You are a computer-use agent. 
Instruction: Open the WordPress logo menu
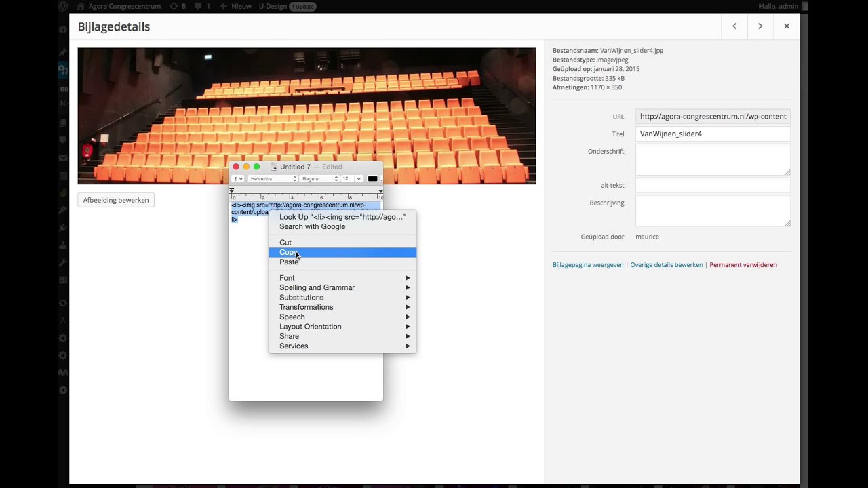coord(62,6)
